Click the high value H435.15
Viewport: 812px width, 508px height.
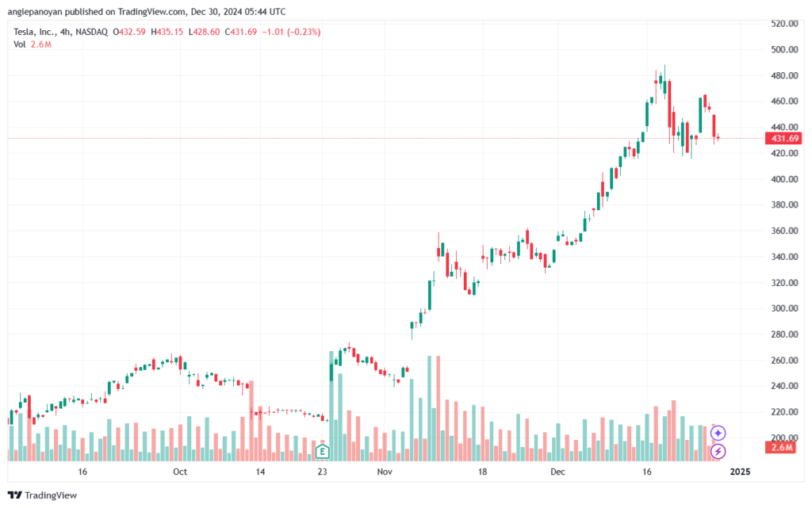pos(167,32)
